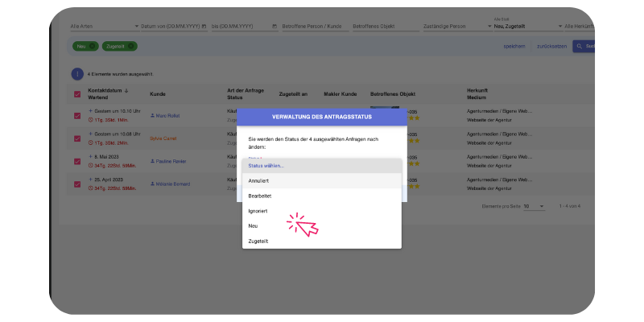Viewport: 644px width, 322px height.
Task: Remove the Neu filter chip
Action: (x=92, y=47)
